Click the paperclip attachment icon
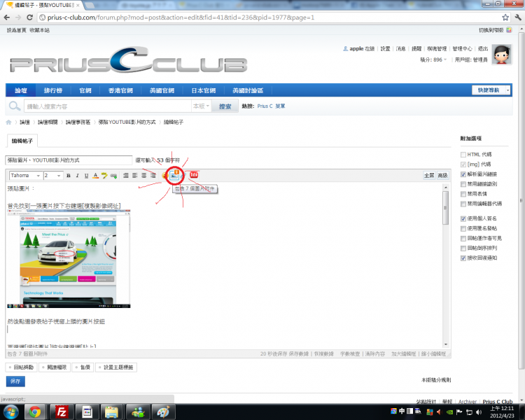 point(183,175)
